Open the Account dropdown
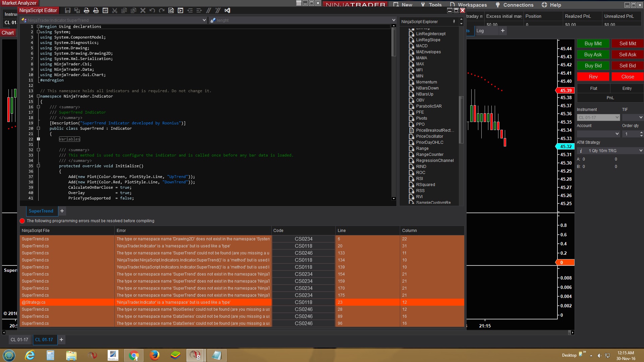Screen dimensions: 644x362 pyautogui.click(x=598, y=134)
